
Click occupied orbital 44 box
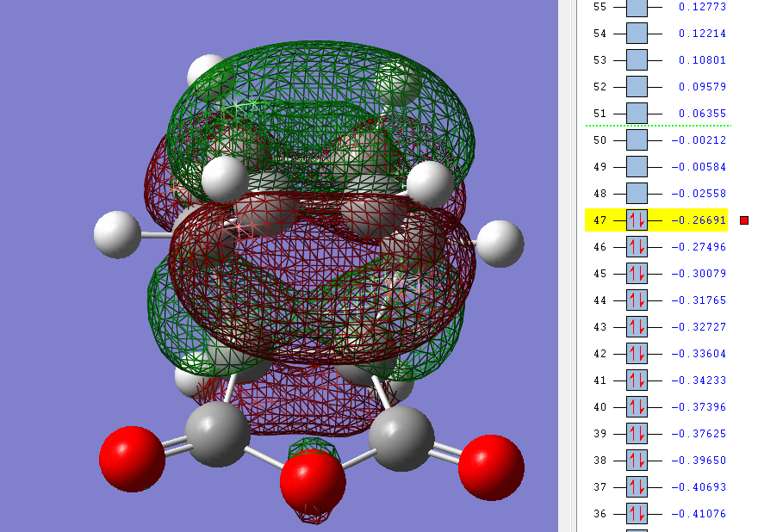[x=637, y=300]
